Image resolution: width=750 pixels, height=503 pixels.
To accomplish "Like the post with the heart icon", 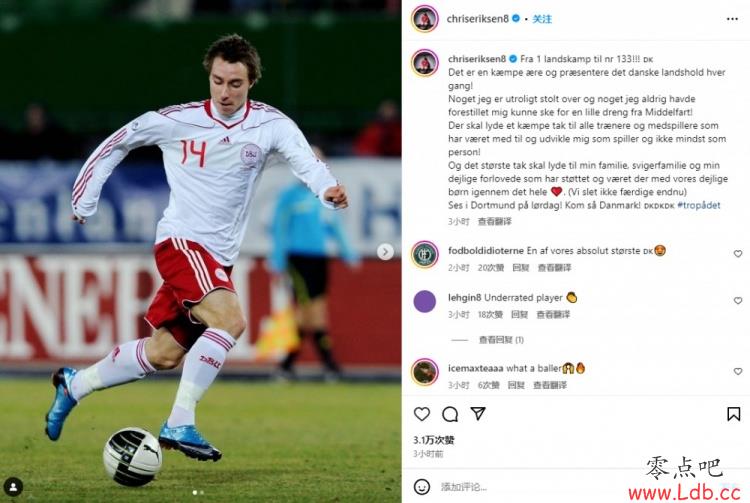I will 421,414.
